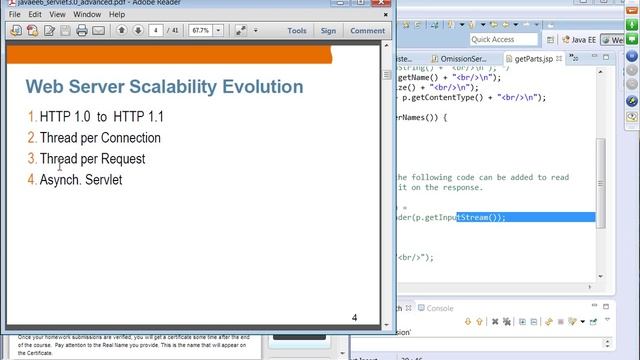640x360 pixels.
Task: Close the getParts.jsp editor tab
Action: 559,59
